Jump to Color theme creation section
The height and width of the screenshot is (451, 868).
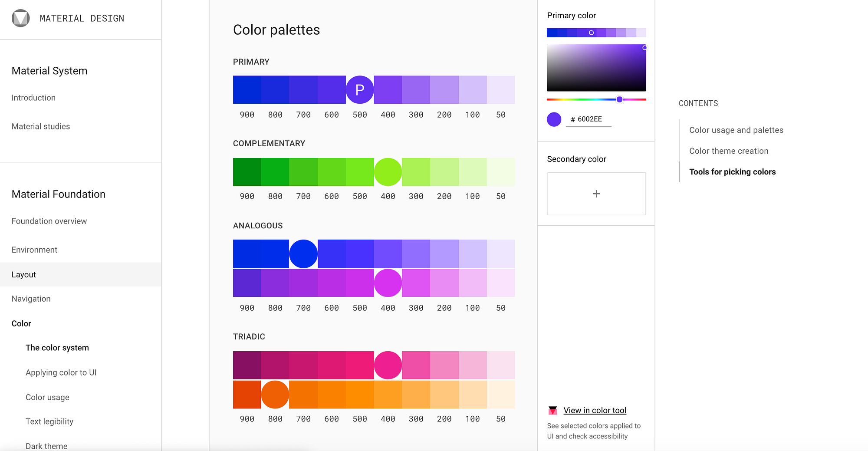tap(729, 151)
